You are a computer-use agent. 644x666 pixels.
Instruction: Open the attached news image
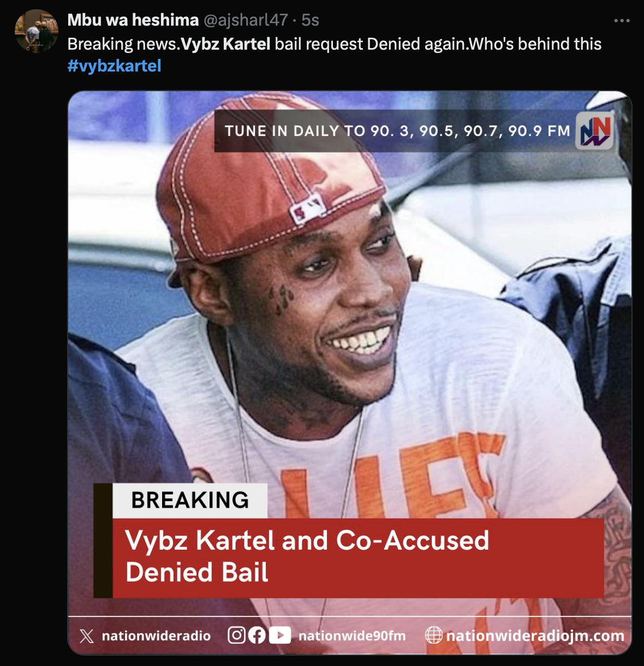coord(350,373)
